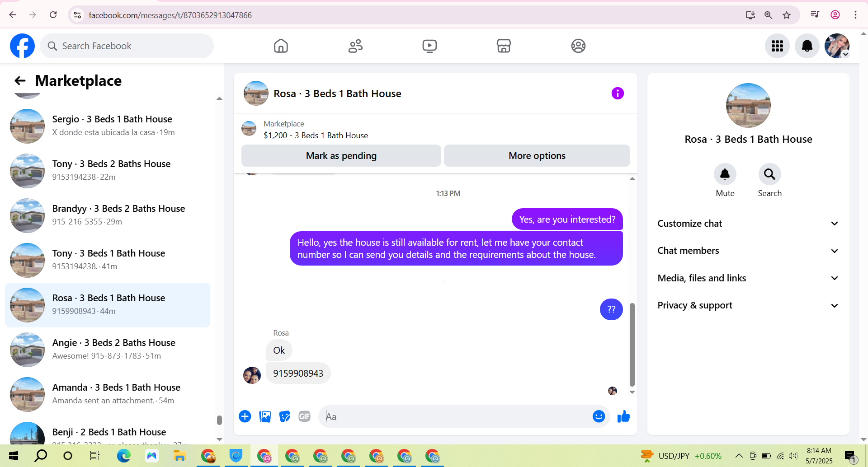Open Amanda 3 Beds 1 Bath conversation
Screen dimensions: 868x467
(x=108, y=394)
